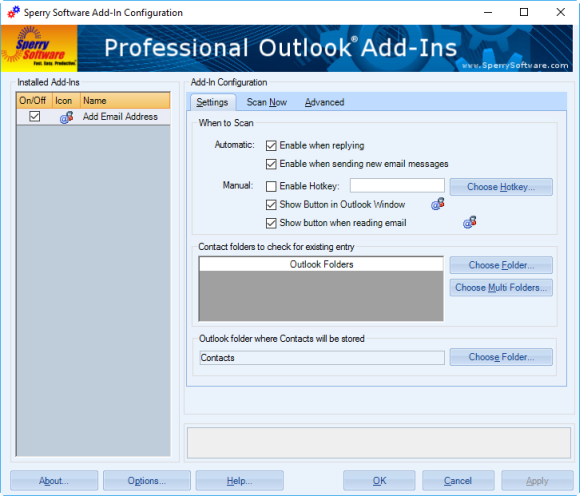The image size is (580, 496).
Task: Click the Choose Multi Folders button
Action: pyautogui.click(x=501, y=287)
